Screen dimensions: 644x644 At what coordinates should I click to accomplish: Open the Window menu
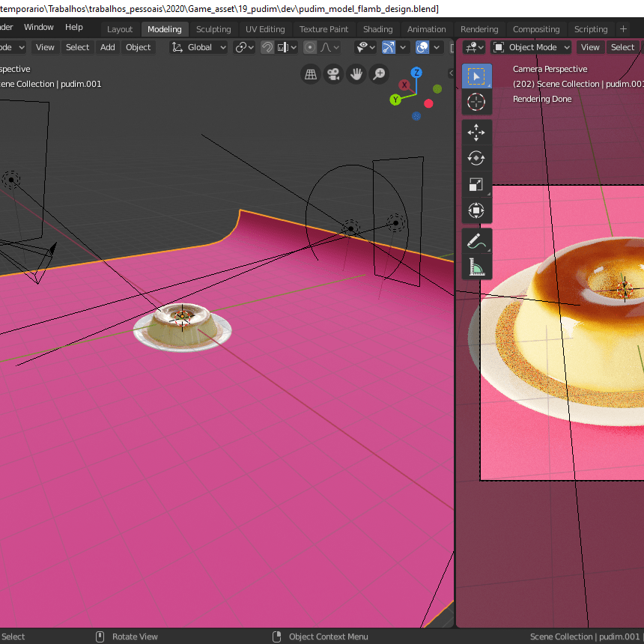39,27
